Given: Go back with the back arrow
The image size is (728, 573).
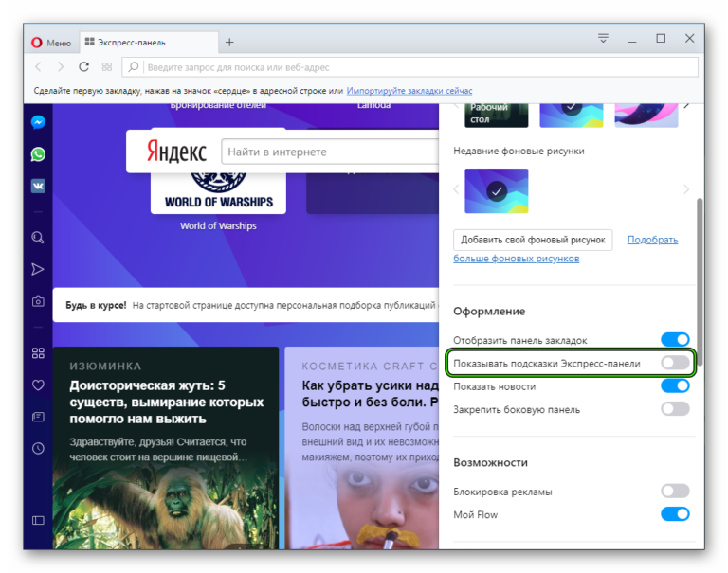Looking at the screenshot, I should (x=39, y=67).
